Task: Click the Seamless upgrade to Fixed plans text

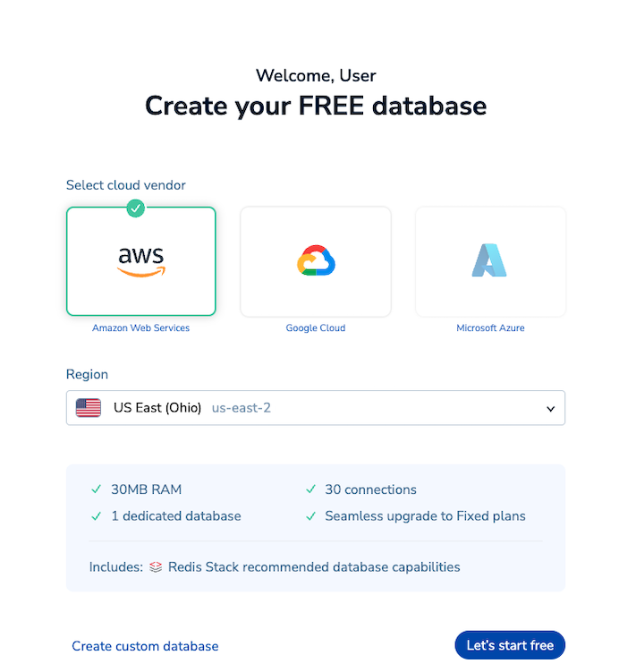Action: click(x=425, y=516)
